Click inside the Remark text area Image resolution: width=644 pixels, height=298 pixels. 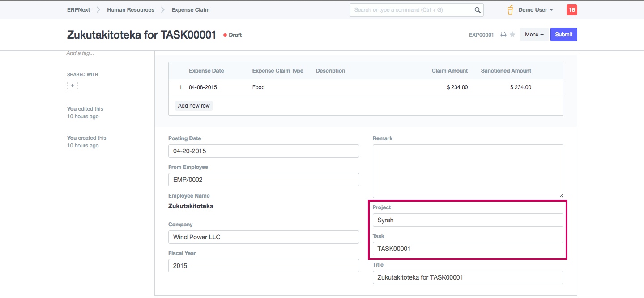click(468, 171)
